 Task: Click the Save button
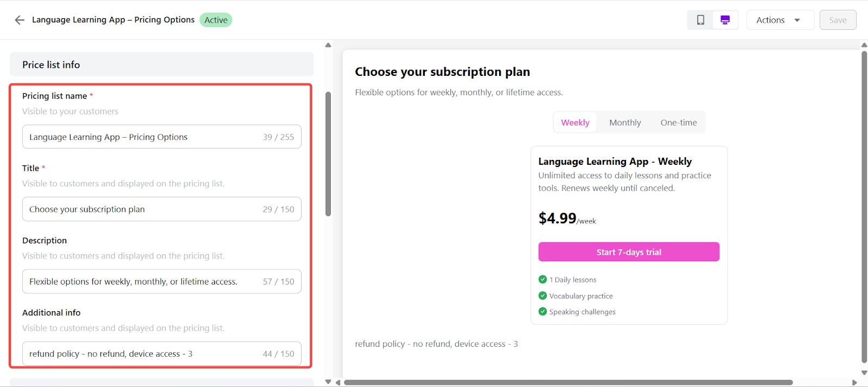click(838, 20)
